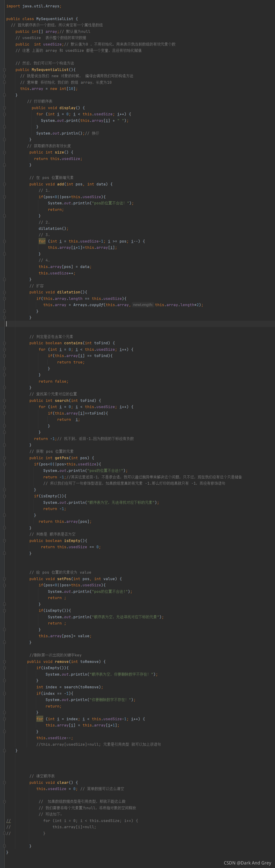275x868 pixels.
Task: Place cursor on 'this.array = new int[10];'
Action: 49,89
